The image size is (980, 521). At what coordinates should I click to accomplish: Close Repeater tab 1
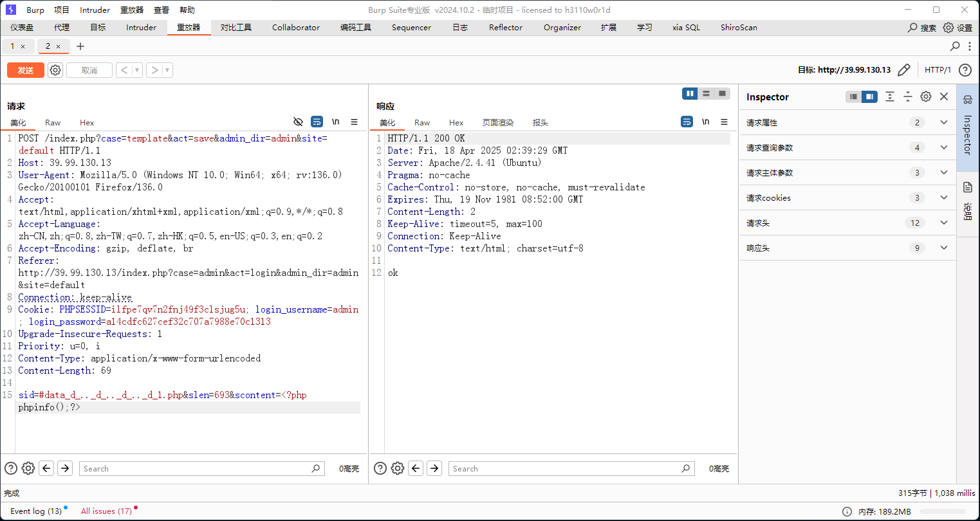(23, 46)
